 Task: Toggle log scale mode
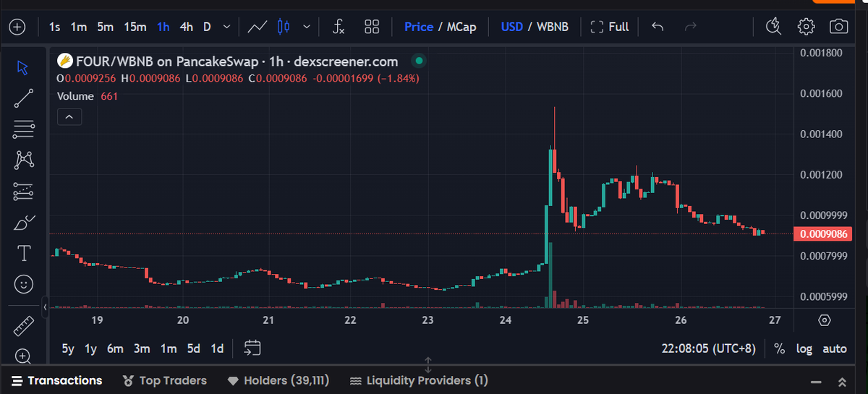click(804, 348)
